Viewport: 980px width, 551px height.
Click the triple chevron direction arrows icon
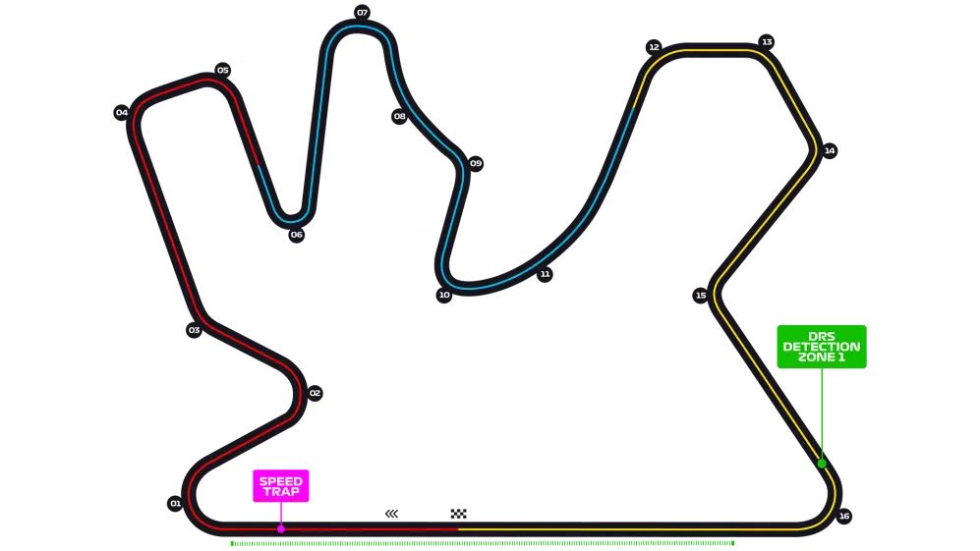pyautogui.click(x=392, y=514)
